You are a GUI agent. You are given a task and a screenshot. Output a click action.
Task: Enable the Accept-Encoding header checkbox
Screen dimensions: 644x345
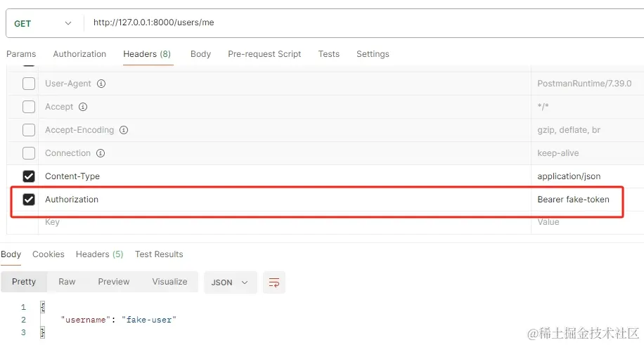coord(29,130)
